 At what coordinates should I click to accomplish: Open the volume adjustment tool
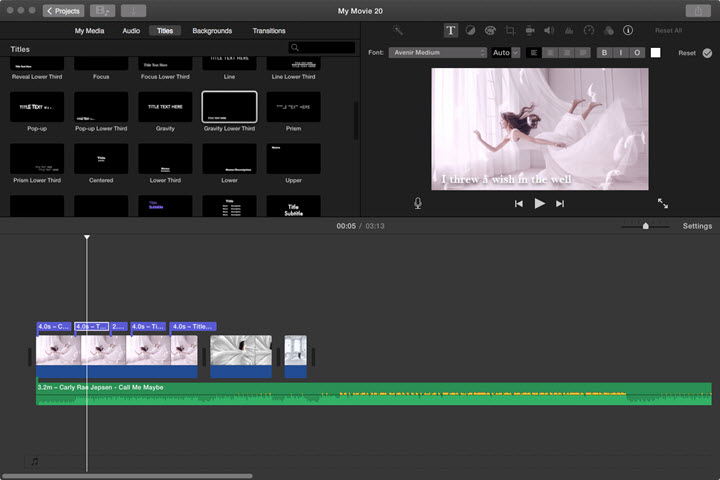pyautogui.click(x=550, y=31)
